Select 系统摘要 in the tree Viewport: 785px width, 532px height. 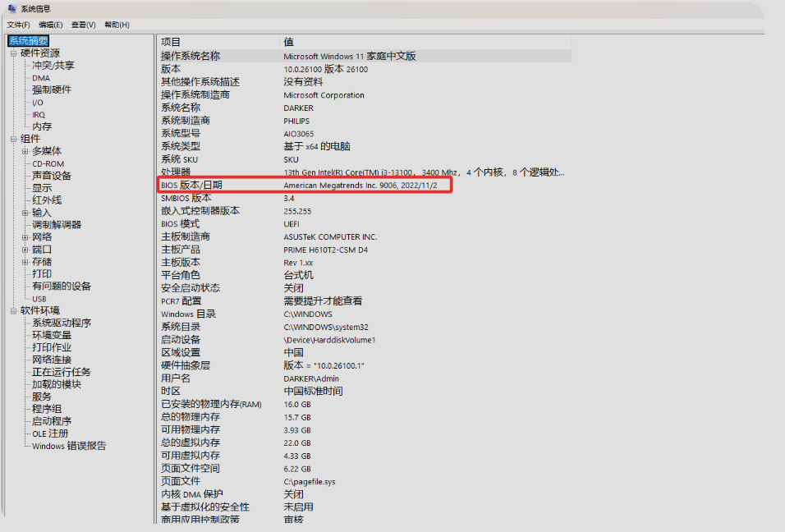28,41
